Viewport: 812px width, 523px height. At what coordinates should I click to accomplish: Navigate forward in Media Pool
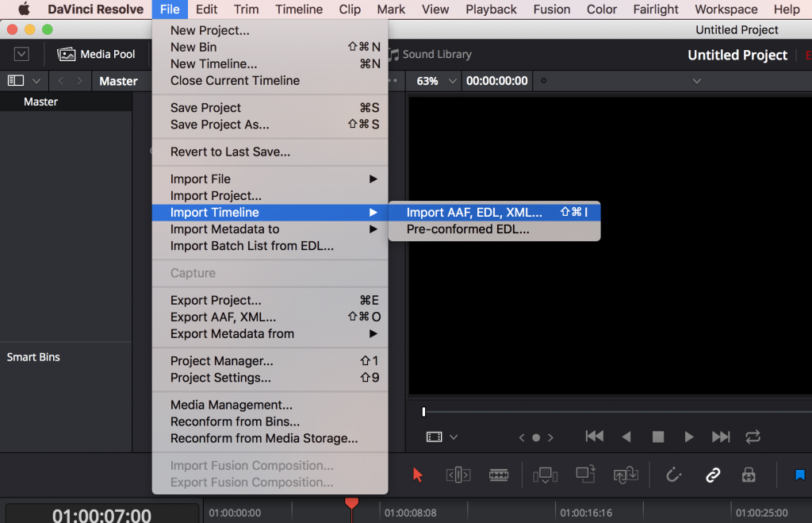[x=79, y=81]
